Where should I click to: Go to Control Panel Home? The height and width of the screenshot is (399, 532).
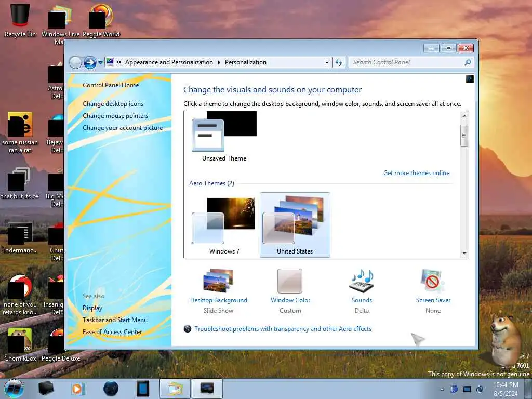pos(111,85)
